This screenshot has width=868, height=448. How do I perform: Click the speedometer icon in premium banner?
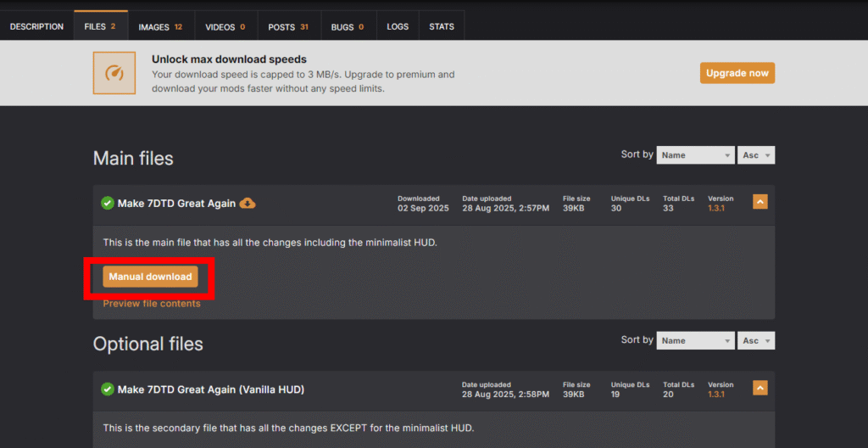tap(114, 73)
